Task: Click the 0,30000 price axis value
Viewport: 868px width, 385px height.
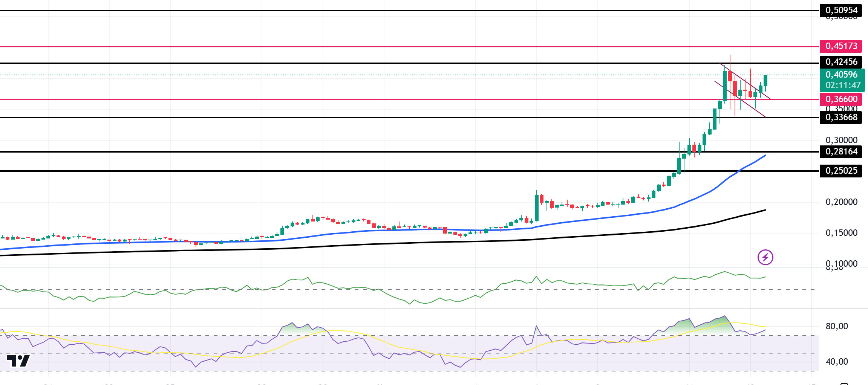Action: click(841, 140)
